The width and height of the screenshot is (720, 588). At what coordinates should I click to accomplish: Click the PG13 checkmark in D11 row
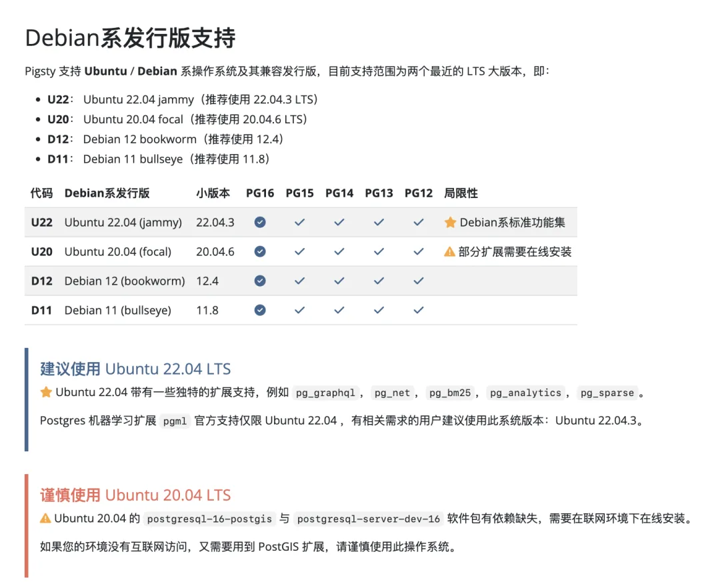(x=379, y=310)
